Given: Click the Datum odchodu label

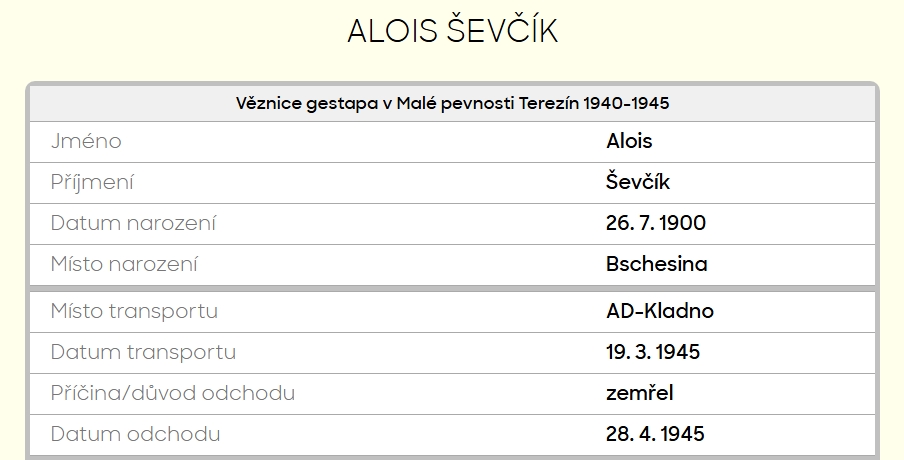Looking at the screenshot, I should pos(135,434).
